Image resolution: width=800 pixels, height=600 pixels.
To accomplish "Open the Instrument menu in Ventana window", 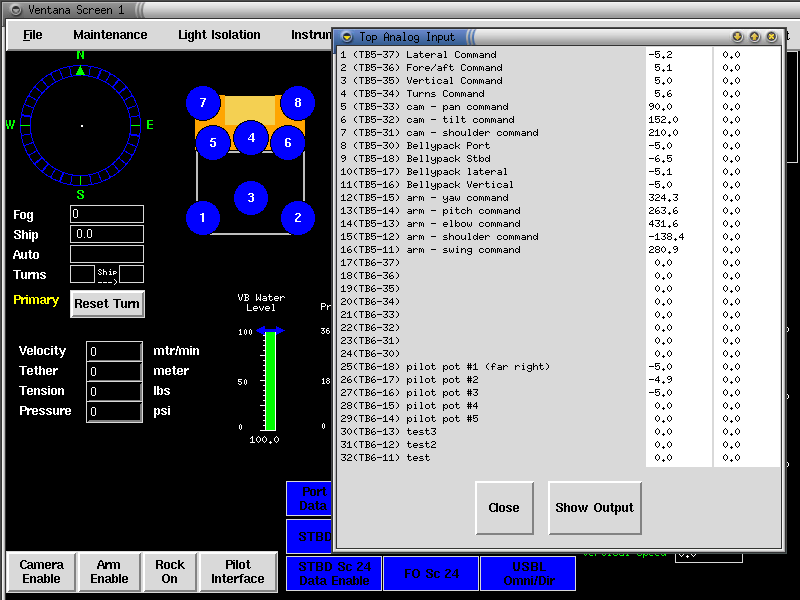I will click(311, 35).
